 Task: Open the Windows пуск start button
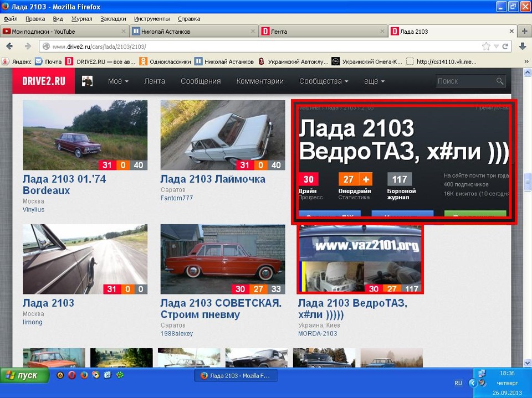click(x=24, y=376)
